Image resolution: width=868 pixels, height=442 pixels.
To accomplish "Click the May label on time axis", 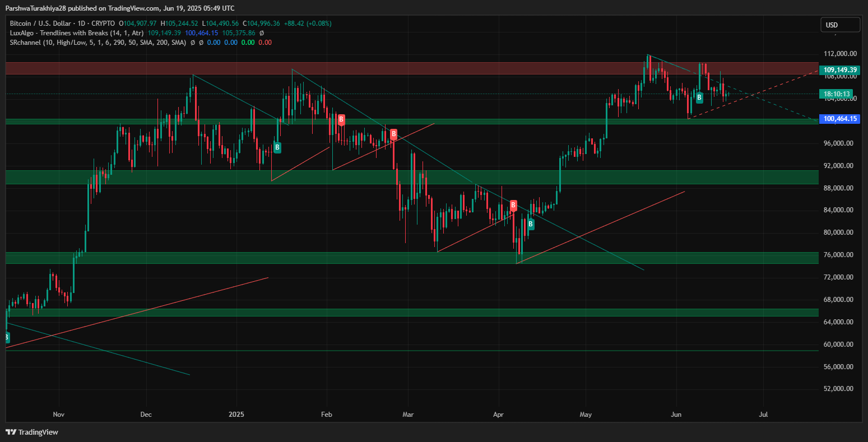I will 586,415.
